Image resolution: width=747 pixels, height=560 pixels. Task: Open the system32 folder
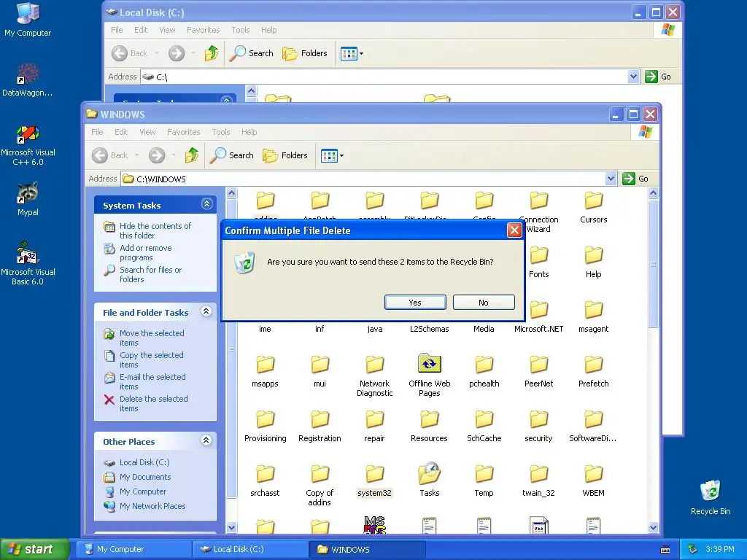pos(374,481)
